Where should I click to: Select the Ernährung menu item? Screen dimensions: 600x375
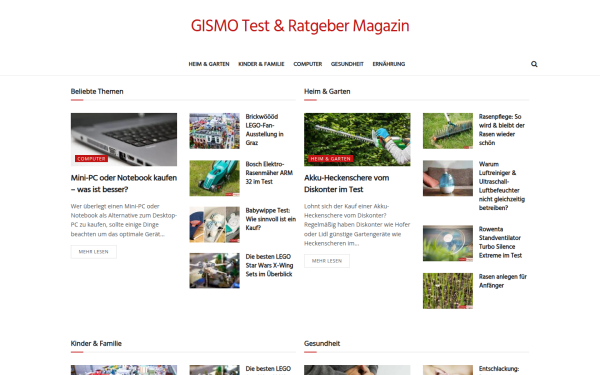coord(389,64)
